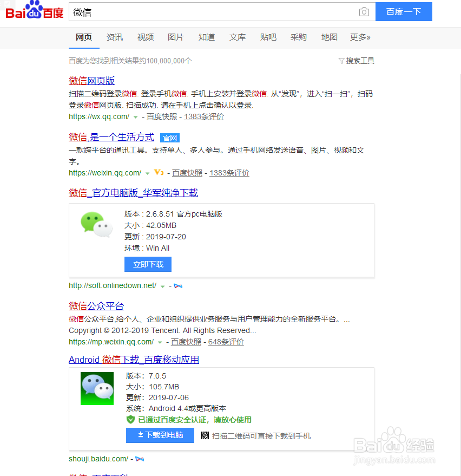The image size is (461, 476).
Task: Click the 百度一下 search button
Action: coord(404,11)
